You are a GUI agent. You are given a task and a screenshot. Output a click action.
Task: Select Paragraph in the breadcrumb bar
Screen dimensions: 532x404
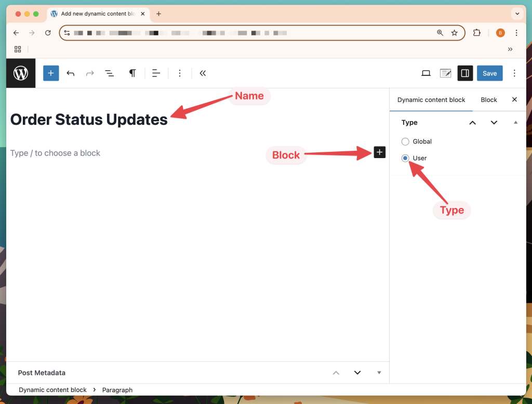point(117,389)
